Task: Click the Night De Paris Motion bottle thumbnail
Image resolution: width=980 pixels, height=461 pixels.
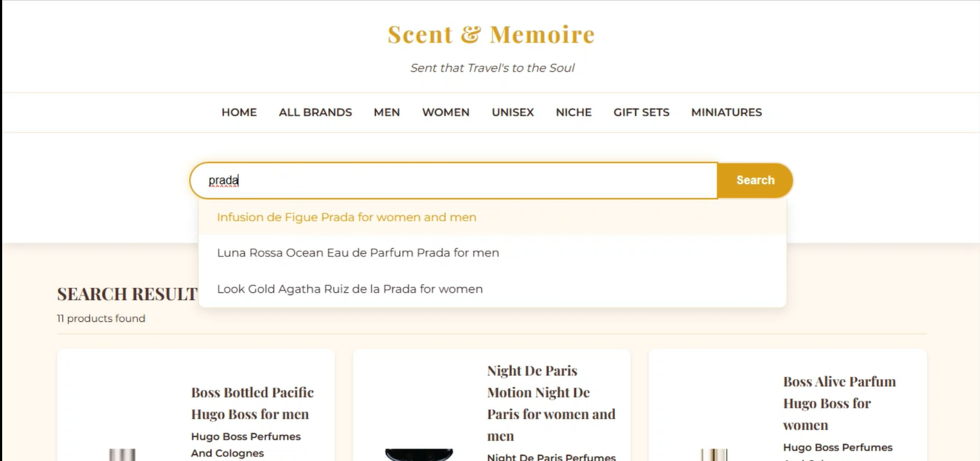Action: click(x=419, y=454)
